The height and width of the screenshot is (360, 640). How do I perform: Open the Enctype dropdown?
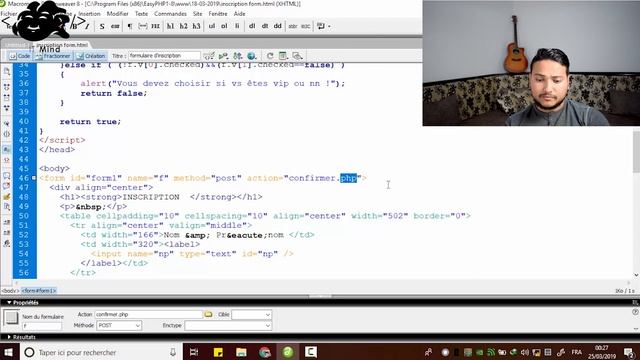228,325
